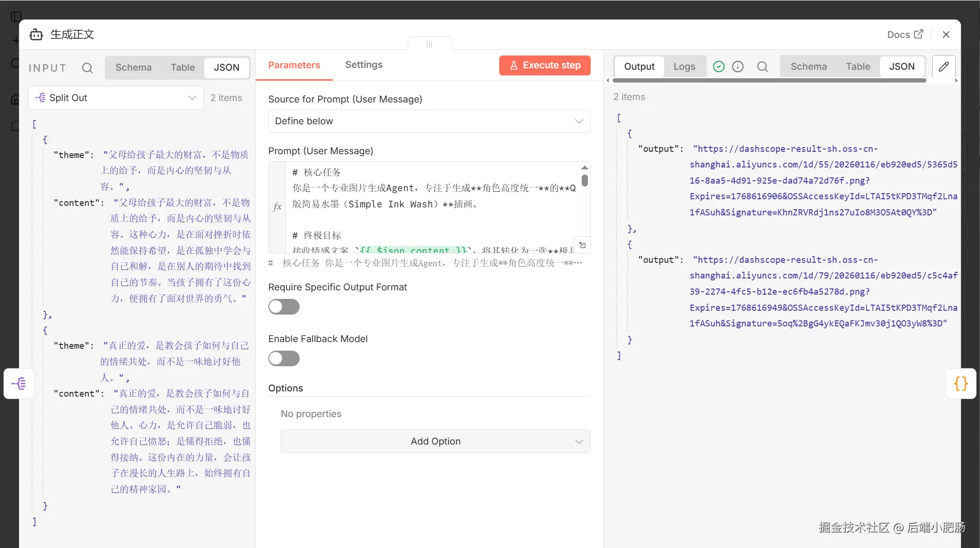Click the fx expression icon beside prompt
Screen dimensions: 980x548
coord(277,207)
